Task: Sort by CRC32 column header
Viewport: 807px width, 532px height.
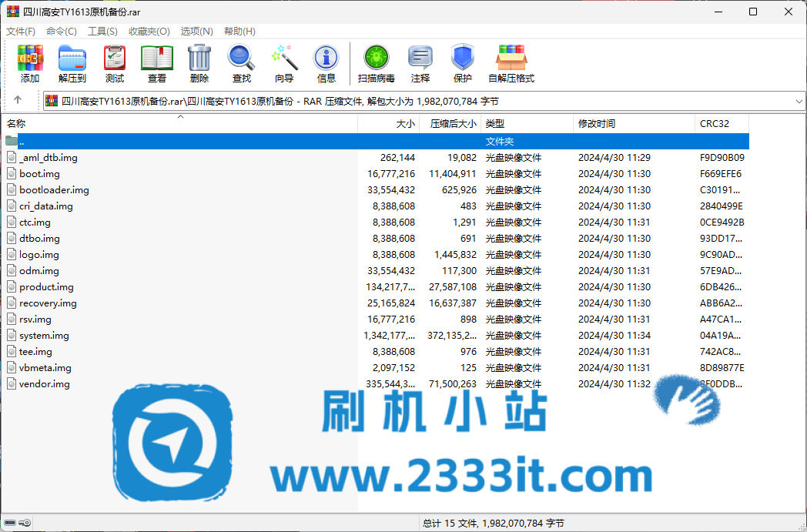Action: coord(722,123)
